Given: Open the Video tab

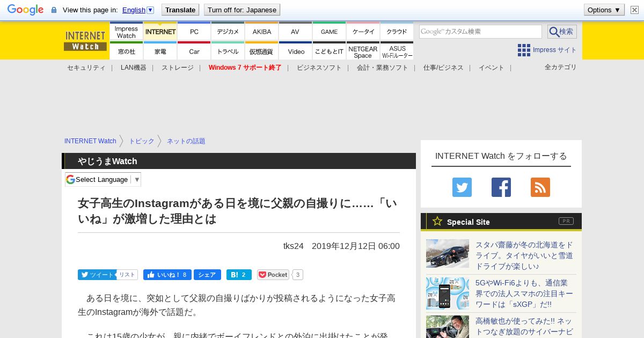Looking at the screenshot, I should pos(296,51).
